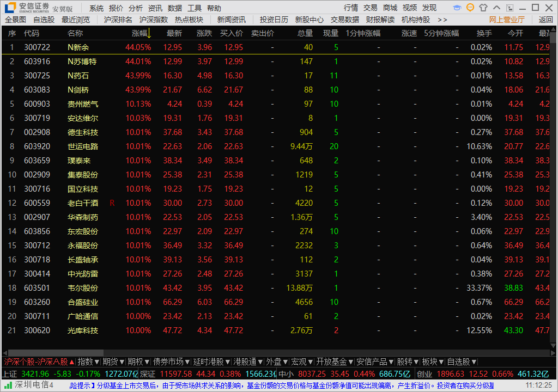This screenshot has width=558, height=392.
Task: Open the investor education graduation cap icon
Action: point(457,8)
